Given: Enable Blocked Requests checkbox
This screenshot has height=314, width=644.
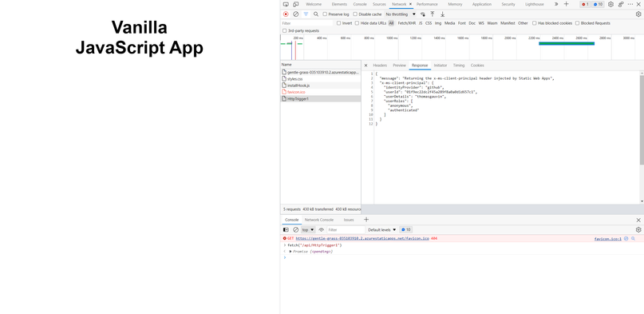Looking at the screenshot, I should click(x=577, y=23).
